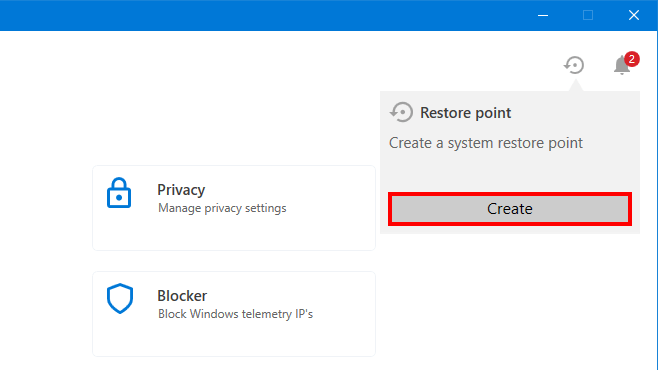Click the blue padlock Privacy icon
The image size is (658, 370).
(x=119, y=193)
